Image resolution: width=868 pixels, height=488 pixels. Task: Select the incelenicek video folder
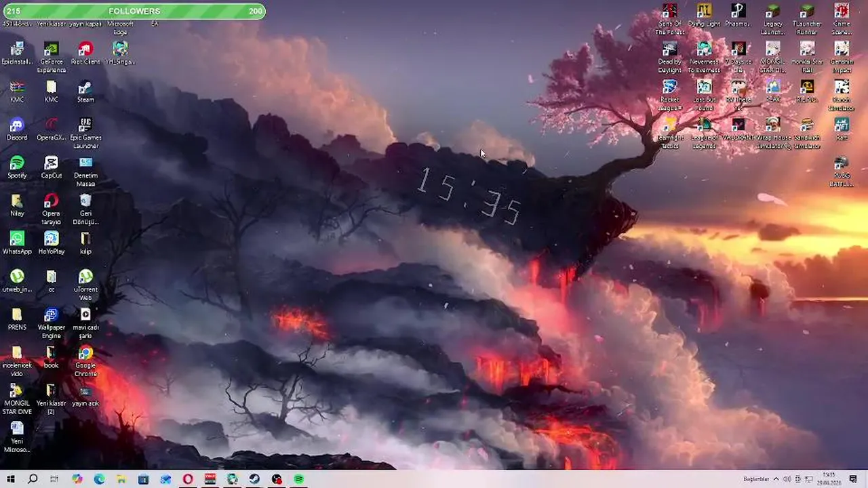point(17,361)
